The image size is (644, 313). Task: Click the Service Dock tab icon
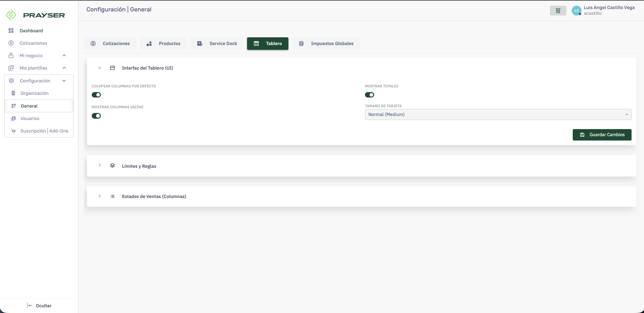(x=200, y=43)
